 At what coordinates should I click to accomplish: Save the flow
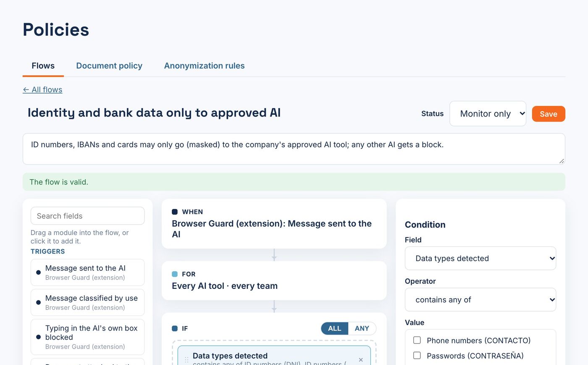click(x=549, y=114)
